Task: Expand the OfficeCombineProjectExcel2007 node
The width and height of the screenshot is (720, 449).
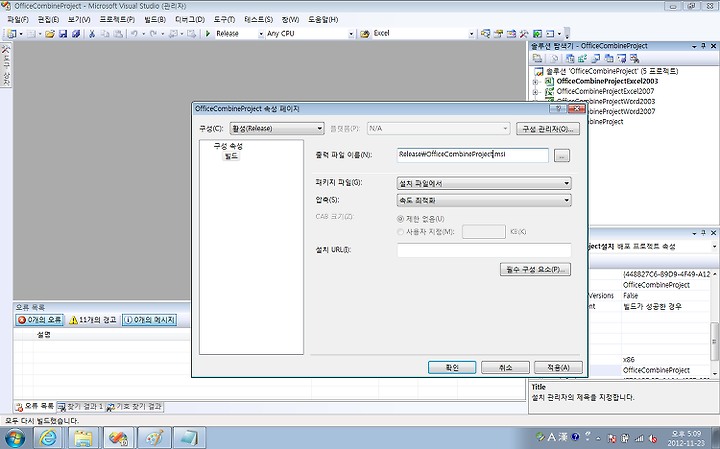Action: [x=535, y=92]
